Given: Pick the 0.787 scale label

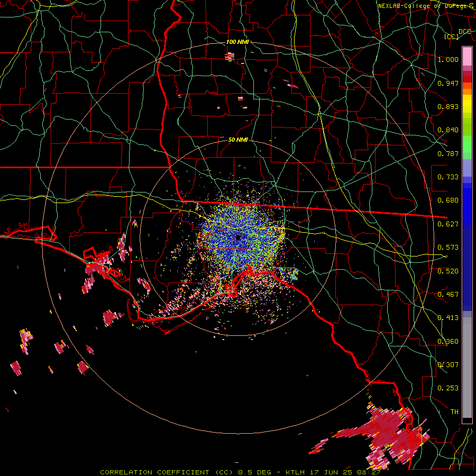Looking at the screenshot, I should (x=448, y=153).
